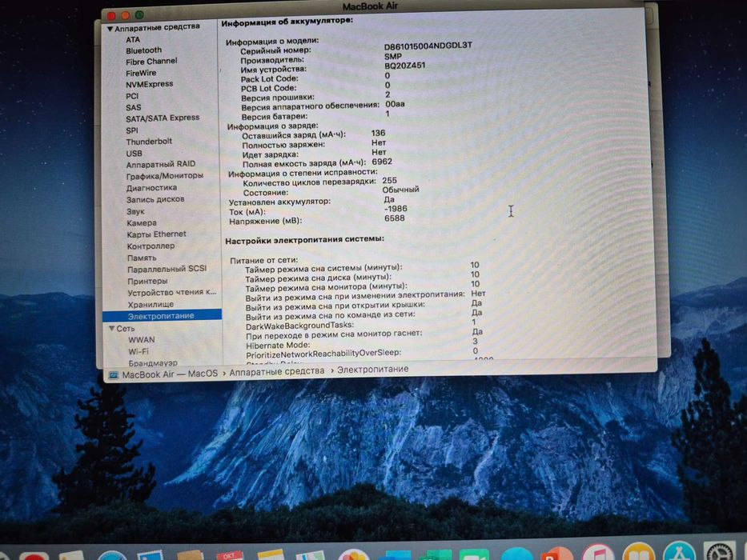This screenshot has height=560, width=747.
Task: Choose FireWire from the hardware list
Action: point(141,73)
